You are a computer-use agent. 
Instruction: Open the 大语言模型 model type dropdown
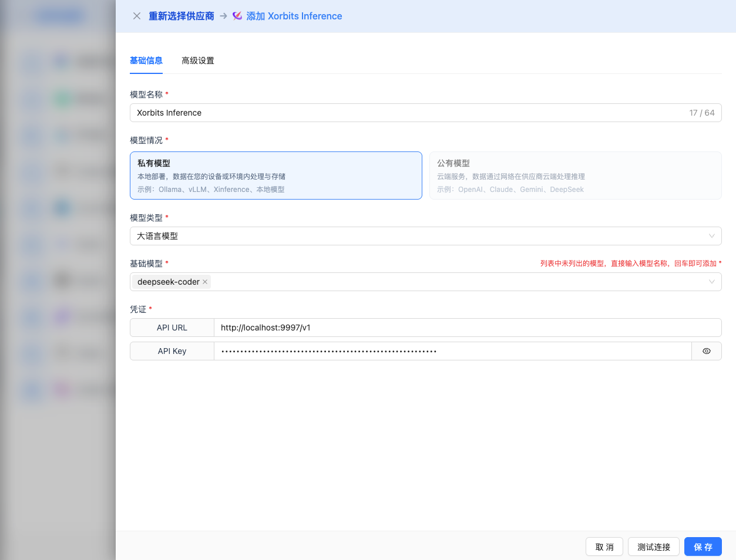click(x=411, y=236)
